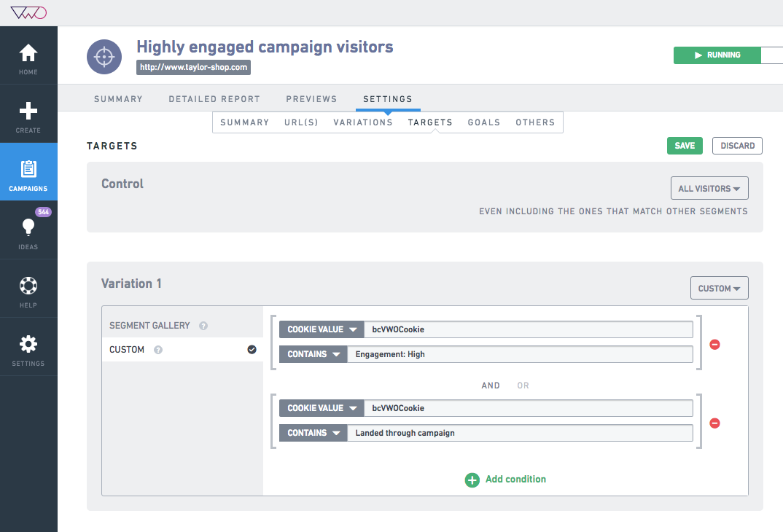783x532 pixels.
Task: Switch to the GOALS settings tab
Action: tap(483, 122)
